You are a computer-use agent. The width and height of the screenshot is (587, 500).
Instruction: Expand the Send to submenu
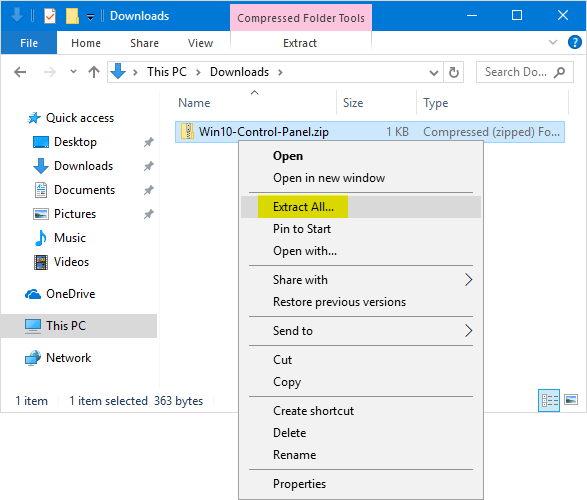coord(361,330)
